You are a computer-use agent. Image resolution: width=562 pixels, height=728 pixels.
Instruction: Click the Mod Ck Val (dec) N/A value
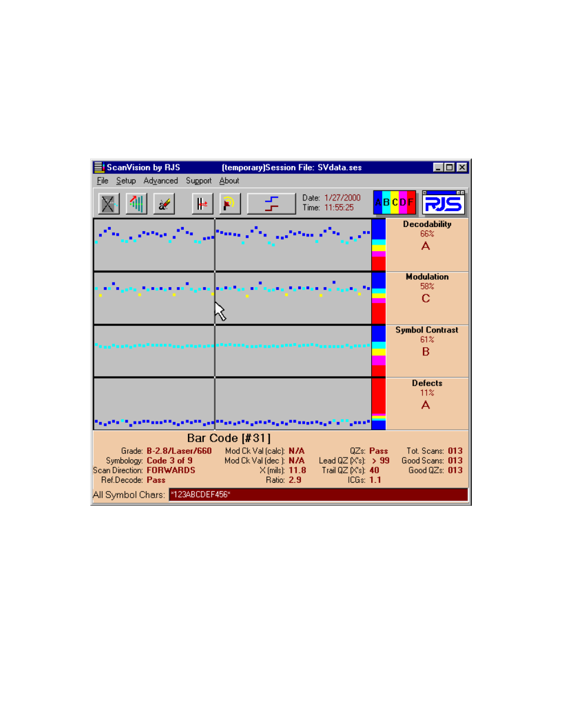click(297, 460)
